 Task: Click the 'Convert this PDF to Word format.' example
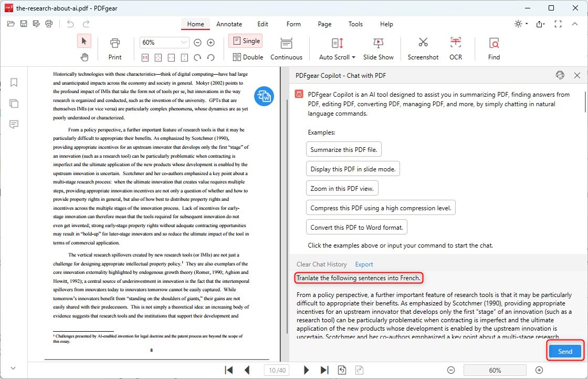coord(356,228)
